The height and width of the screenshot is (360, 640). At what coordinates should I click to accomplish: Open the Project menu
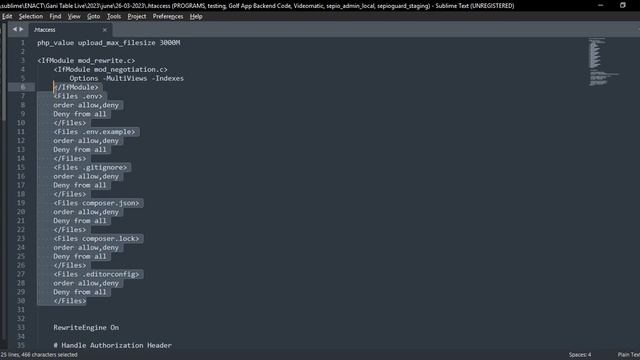click(137, 17)
